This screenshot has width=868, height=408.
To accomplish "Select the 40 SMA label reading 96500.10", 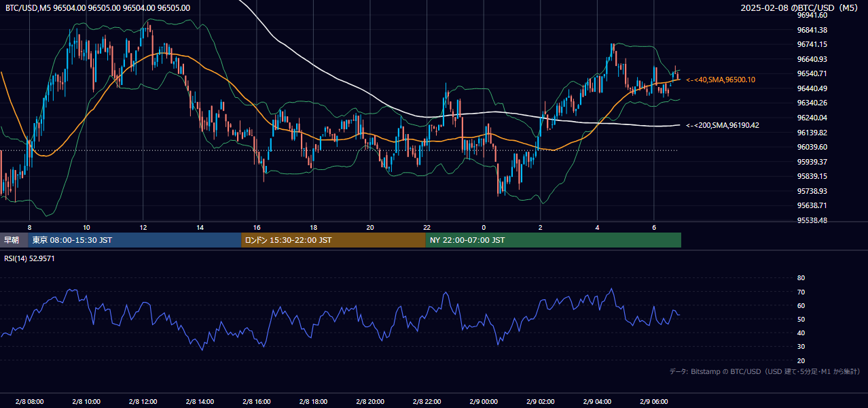I will [721, 80].
